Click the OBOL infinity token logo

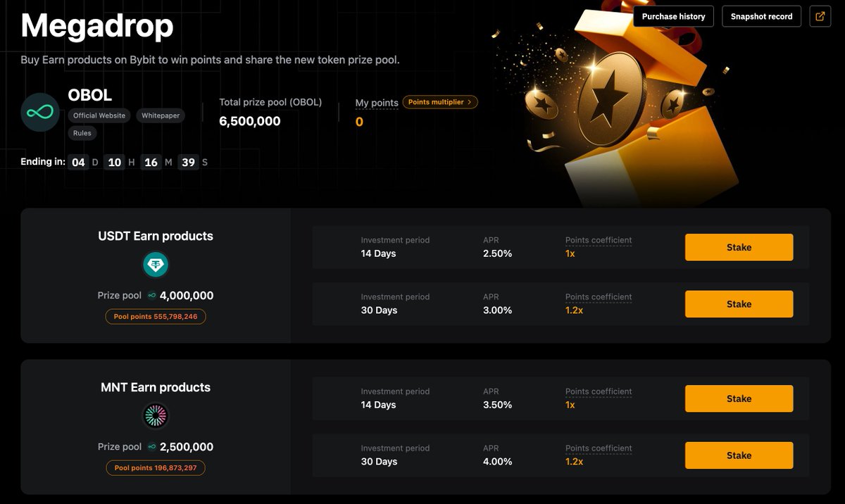(x=40, y=113)
